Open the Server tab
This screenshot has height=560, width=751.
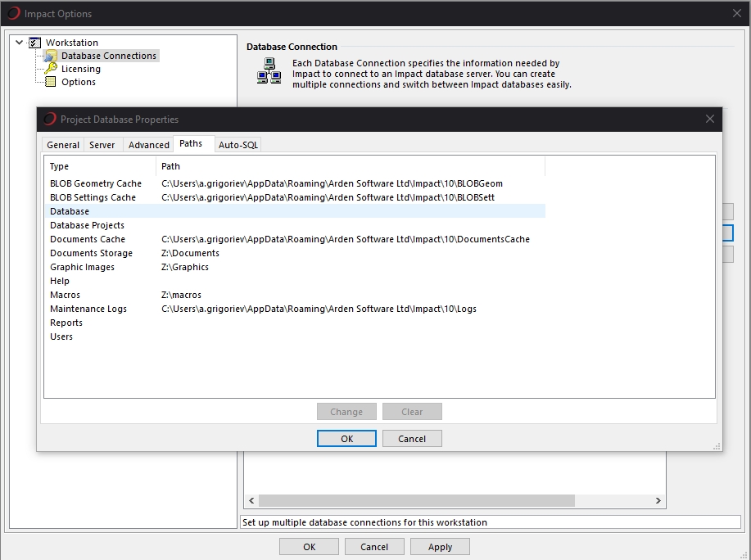(102, 145)
